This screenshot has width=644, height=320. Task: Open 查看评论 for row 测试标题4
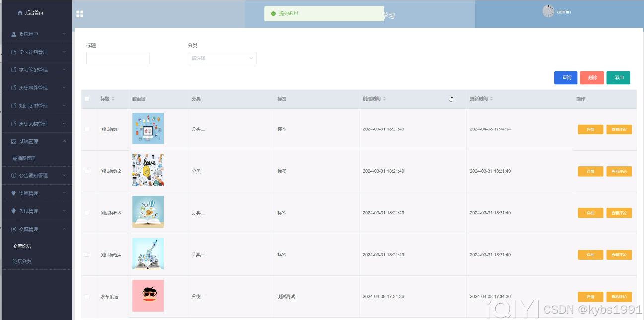(x=619, y=255)
